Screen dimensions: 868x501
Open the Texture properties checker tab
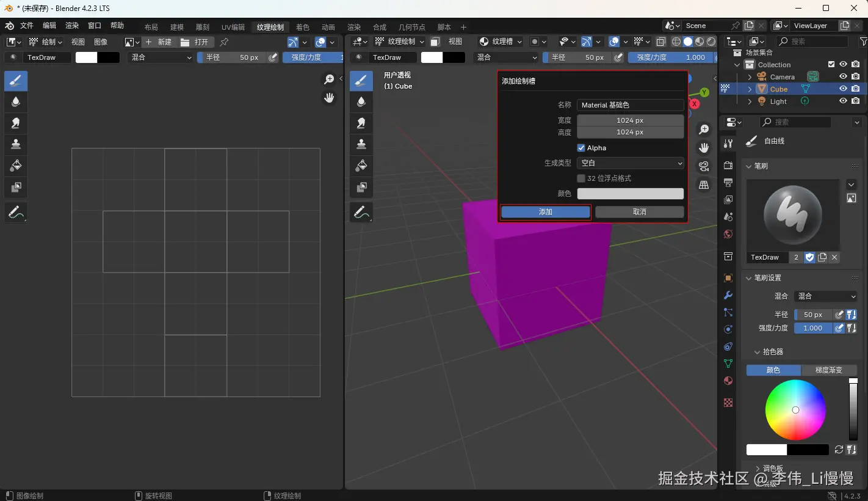[x=728, y=403]
